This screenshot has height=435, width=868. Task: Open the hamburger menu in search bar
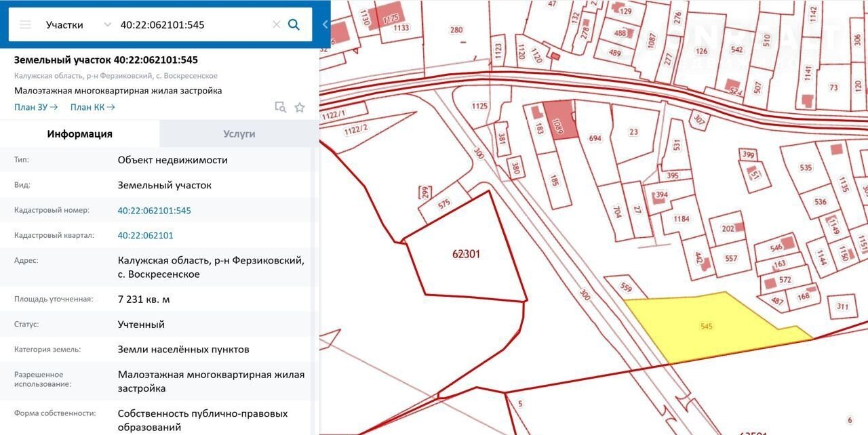(x=25, y=25)
